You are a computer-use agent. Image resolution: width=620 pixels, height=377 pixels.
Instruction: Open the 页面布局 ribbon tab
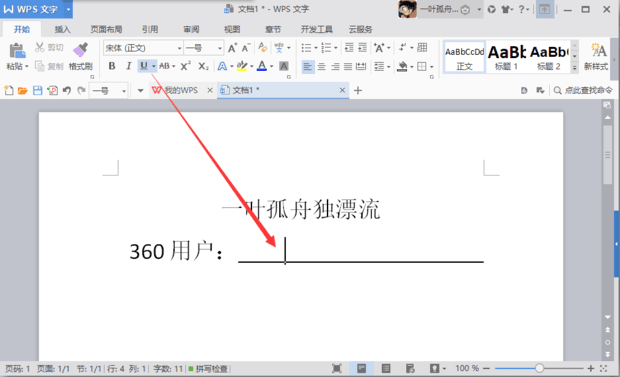tap(106, 29)
